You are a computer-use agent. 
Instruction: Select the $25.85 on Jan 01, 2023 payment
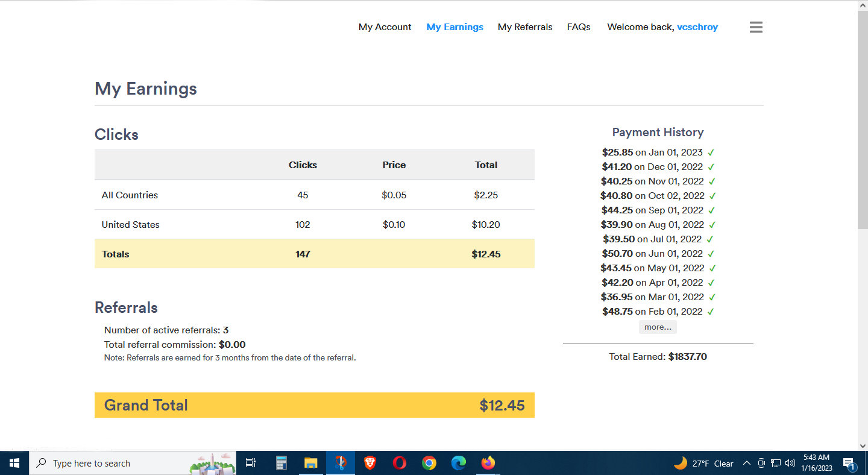pos(658,153)
